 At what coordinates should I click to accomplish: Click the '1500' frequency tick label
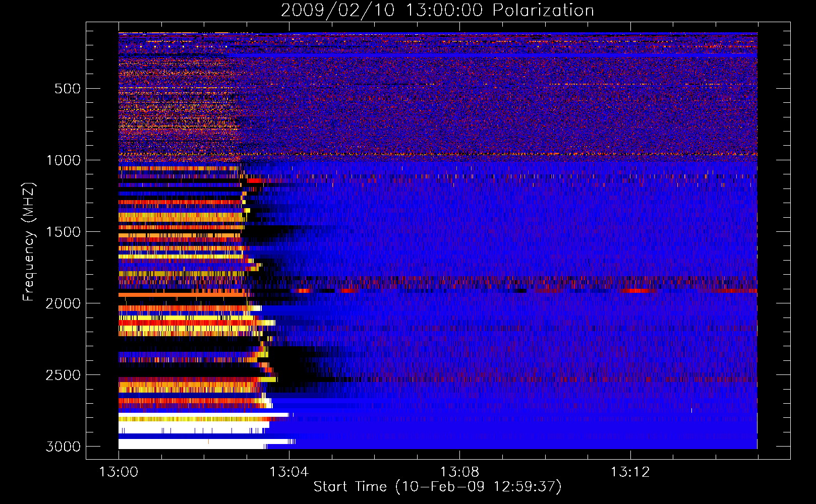tap(63, 232)
